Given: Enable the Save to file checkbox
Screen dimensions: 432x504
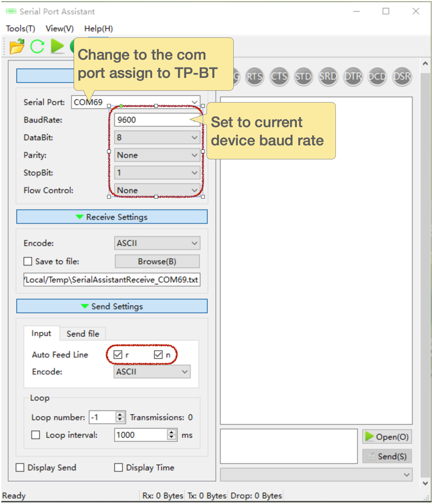Looking at the screenshot, I should [28, 262].
